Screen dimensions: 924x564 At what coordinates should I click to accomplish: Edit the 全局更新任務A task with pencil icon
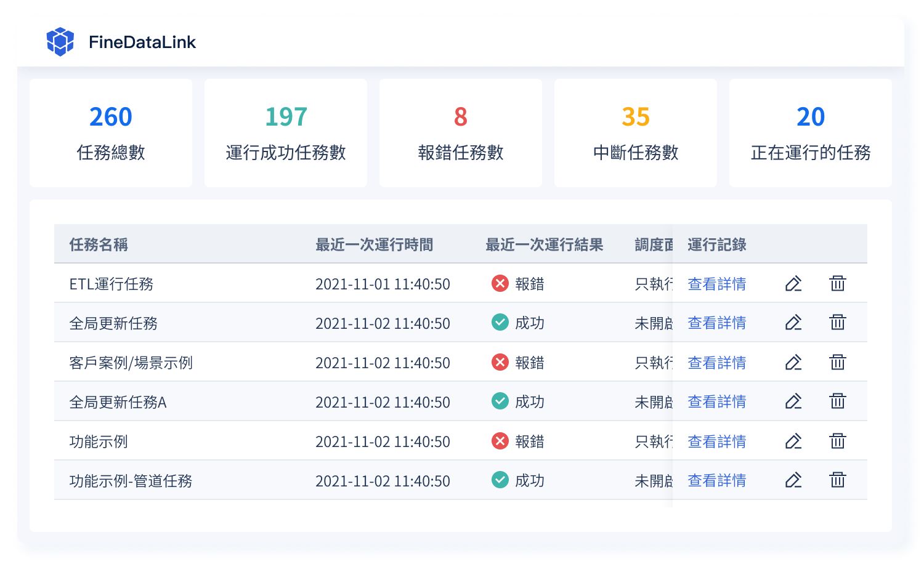(x=793, y=401)
